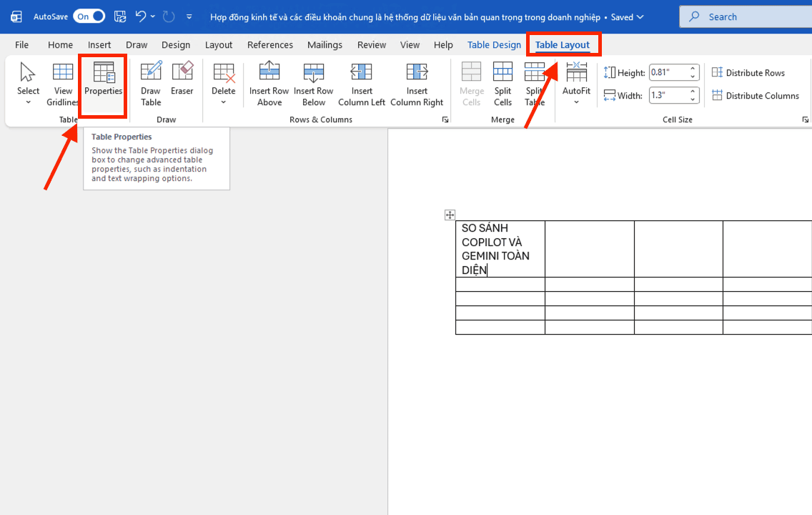Open the AutoFit dropdown
Screen dimensions: 812x515
[576, 84]
